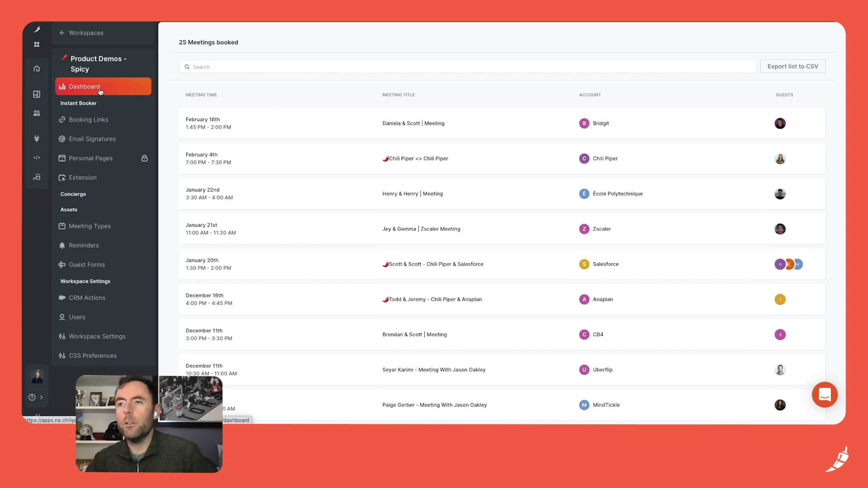Click the help question mark icon

(x=32, y=397)
